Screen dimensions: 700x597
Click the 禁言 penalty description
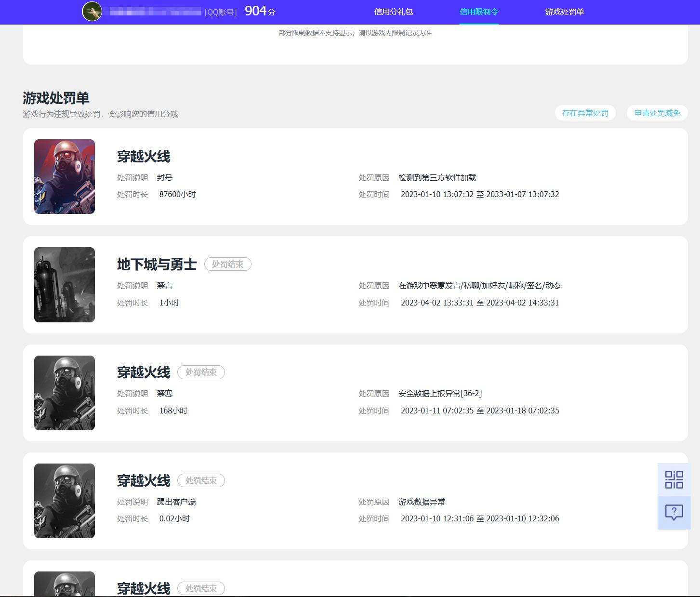tap(165, 286)
